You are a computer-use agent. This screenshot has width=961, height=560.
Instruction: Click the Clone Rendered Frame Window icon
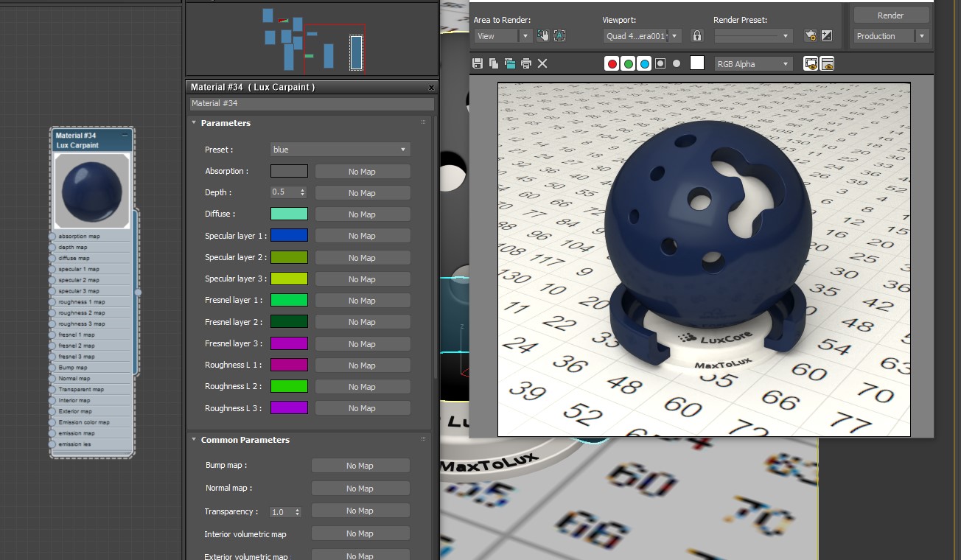pos(510,64)
